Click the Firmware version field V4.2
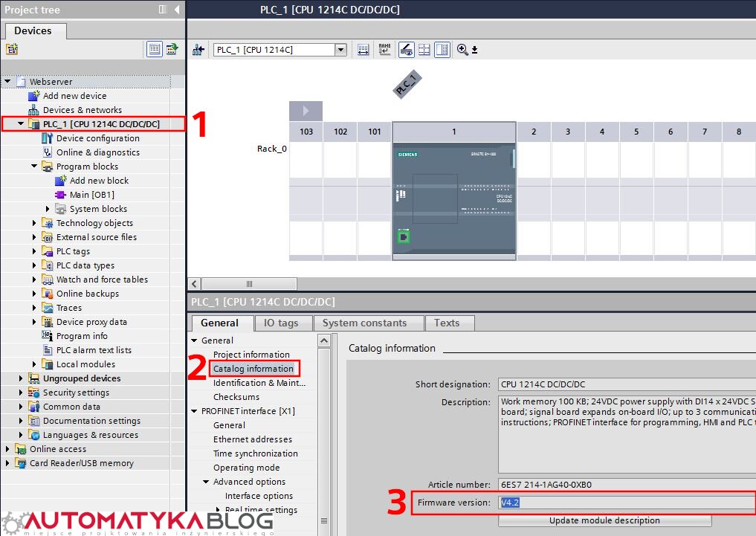Image resolution: width=756 pixels, height=536 pixels. tap(627, 503)
